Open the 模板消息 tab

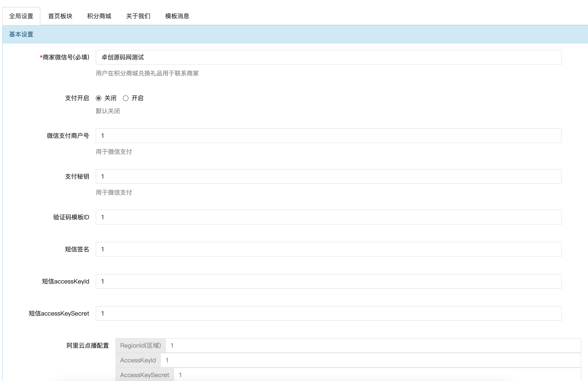point(177,16)
